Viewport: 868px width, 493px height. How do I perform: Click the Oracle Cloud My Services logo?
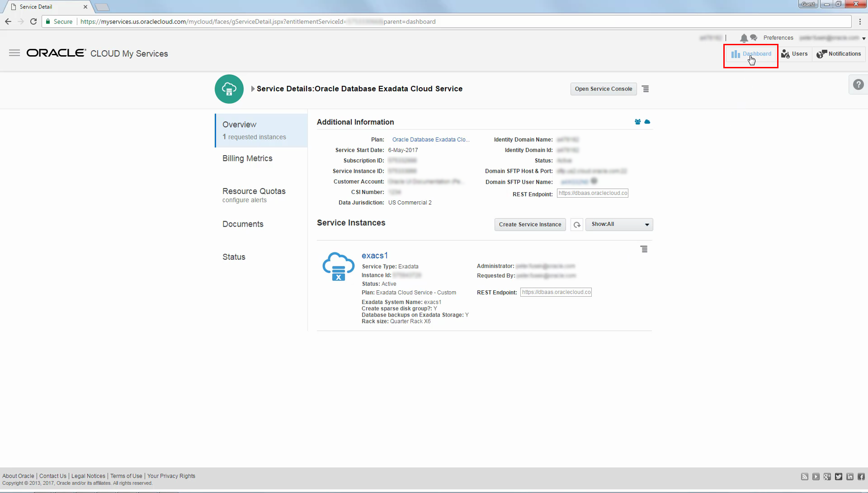click(x=97, y=53)
